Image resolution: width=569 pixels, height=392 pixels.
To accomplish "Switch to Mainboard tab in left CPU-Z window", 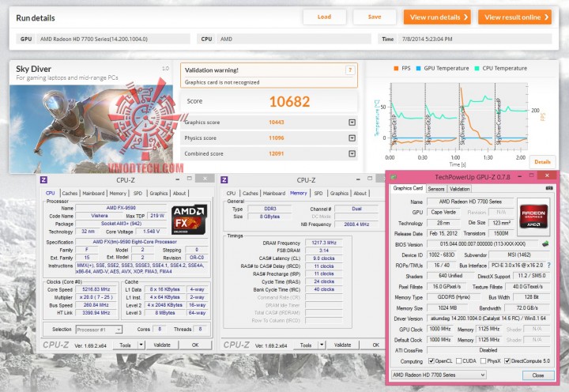I will (x=93, y=193).
